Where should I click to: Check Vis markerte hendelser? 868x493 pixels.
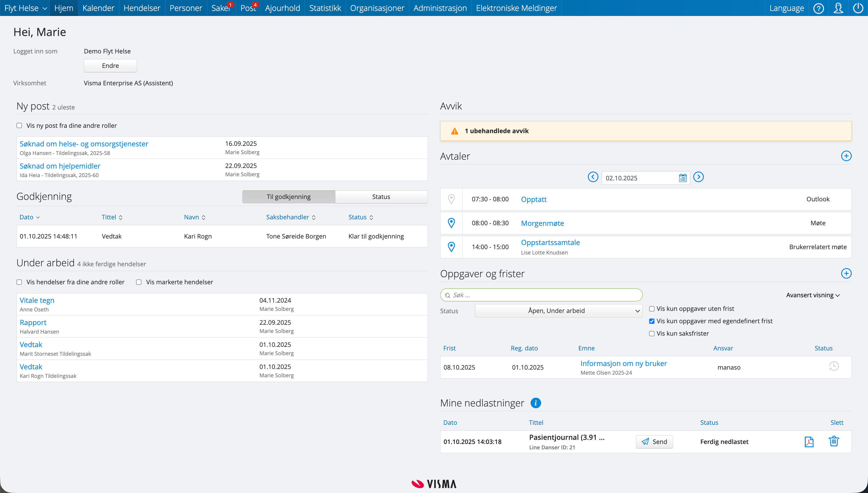point(139,282)
